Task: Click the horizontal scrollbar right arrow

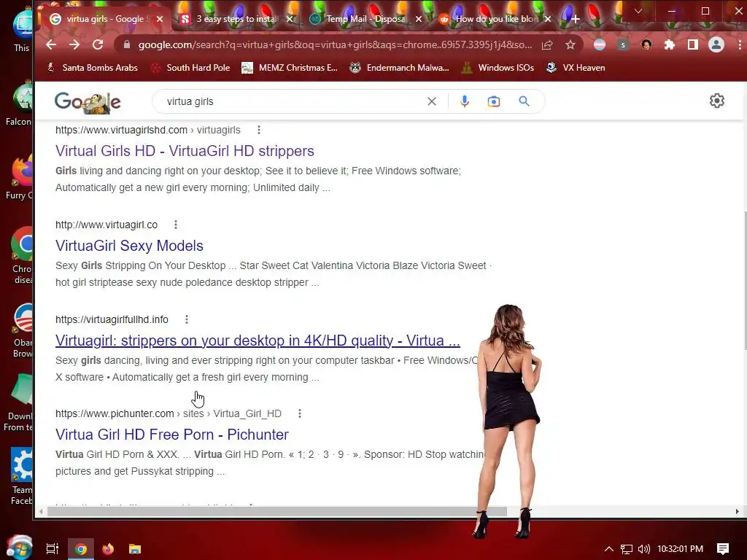Action: tap(738, 511)
